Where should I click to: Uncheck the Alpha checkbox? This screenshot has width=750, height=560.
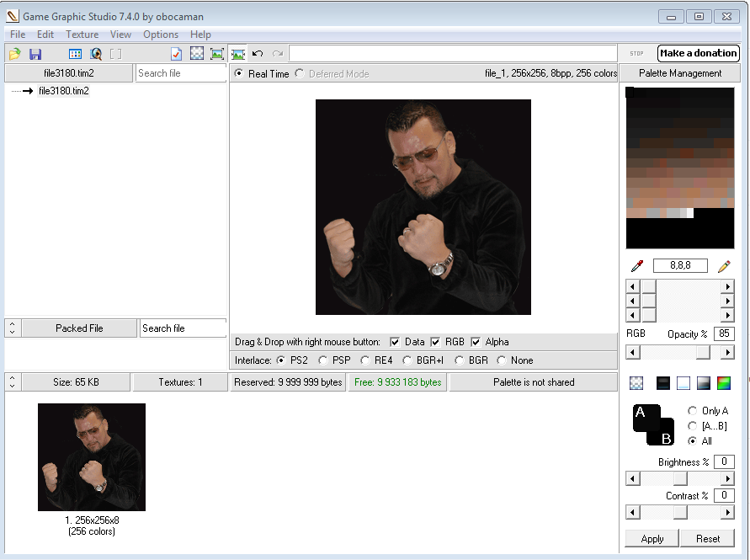476,342
